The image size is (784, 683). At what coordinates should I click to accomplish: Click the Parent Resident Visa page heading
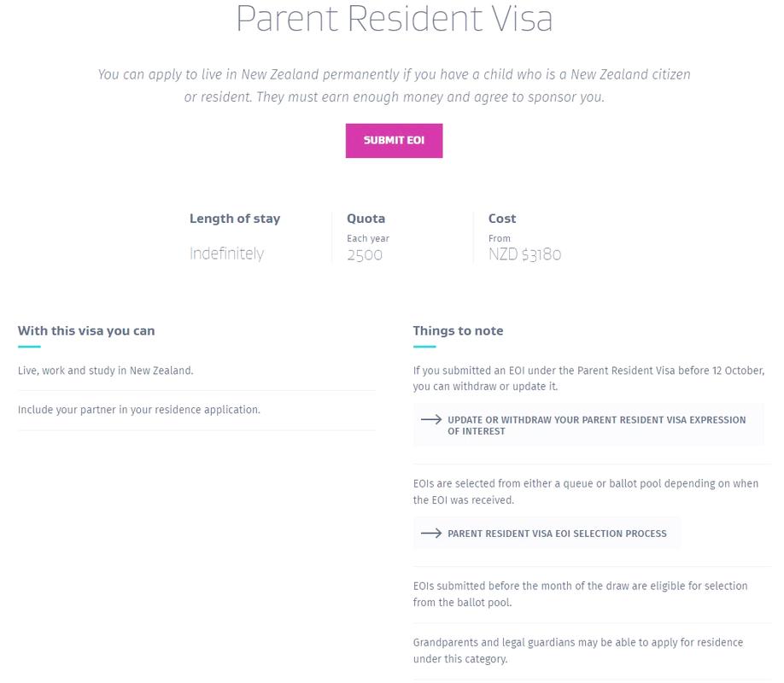394,19
